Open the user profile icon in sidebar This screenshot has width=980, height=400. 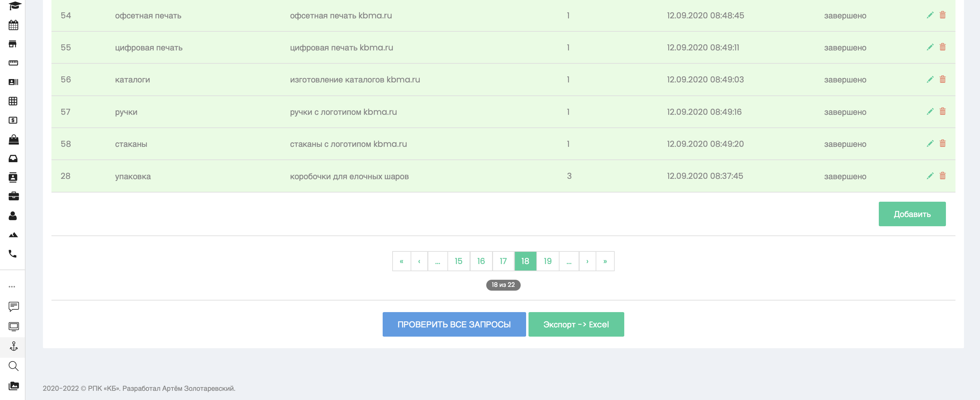coord(13,216)
